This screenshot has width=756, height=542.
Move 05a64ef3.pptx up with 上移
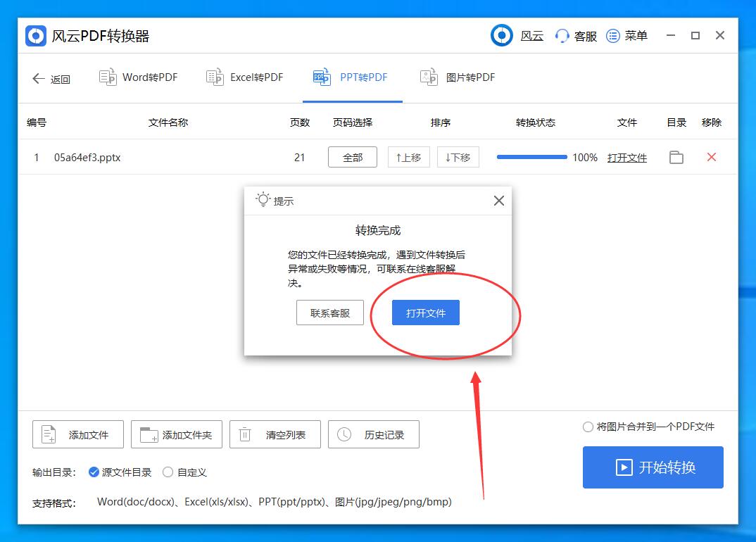click(409, 157)
